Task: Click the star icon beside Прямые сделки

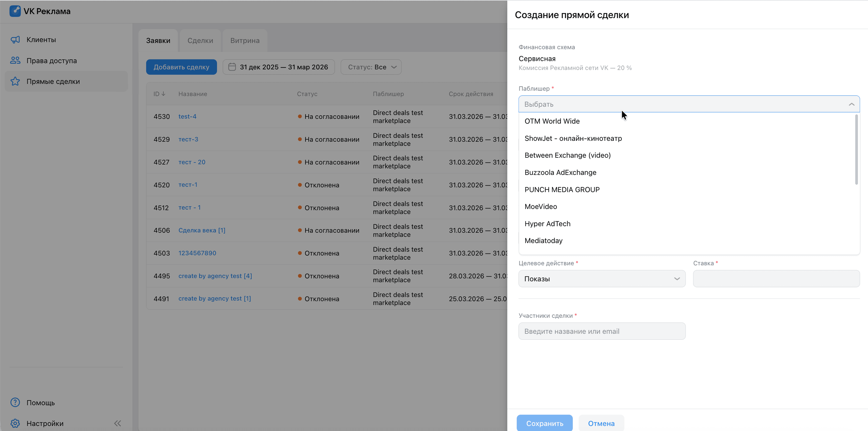Action: coord(15,82)
